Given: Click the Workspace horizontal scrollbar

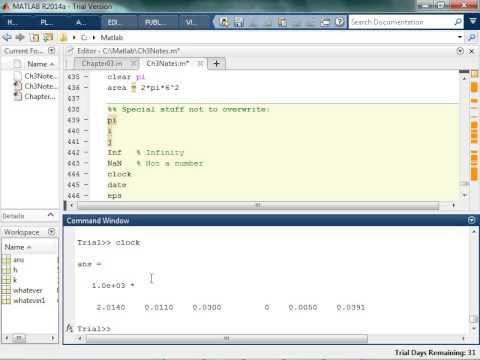Looking at the screenshot, I should tap(19, 338).
